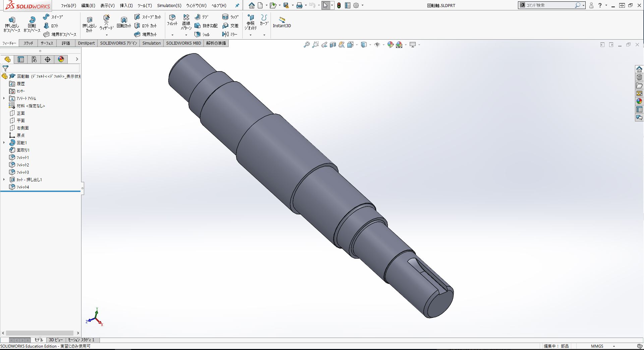This screenshot has height=350, width=644.
Task: Switch to the スケッチ tab
Action: click(x=28, y=43)
